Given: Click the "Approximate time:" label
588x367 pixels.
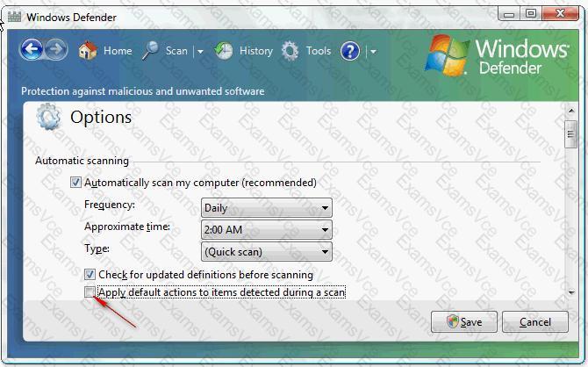Looking at the screenshot, I should coord(127,227).
